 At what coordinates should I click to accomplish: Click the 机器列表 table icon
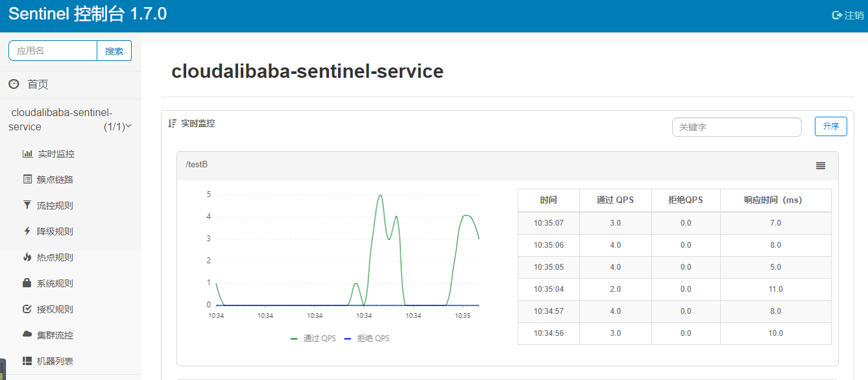point(27,361)
